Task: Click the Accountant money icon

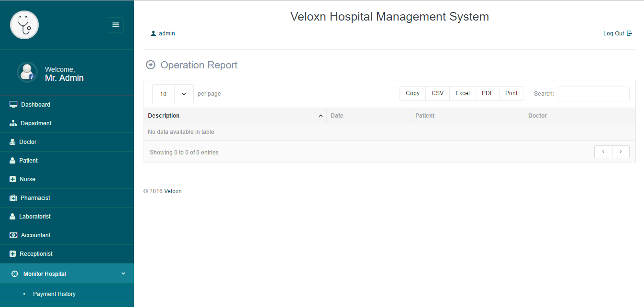Action: point(13,235)
